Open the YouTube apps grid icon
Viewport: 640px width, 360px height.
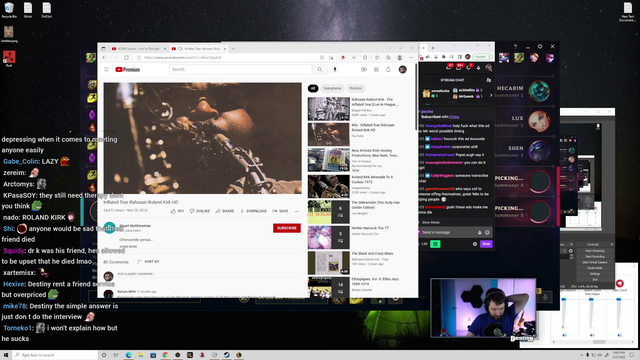click(376, 69)
